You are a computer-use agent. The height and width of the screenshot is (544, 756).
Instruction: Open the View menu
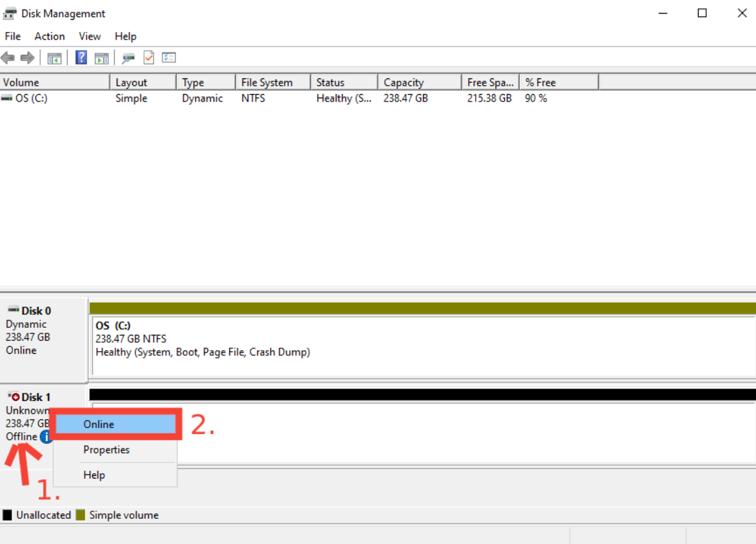89,36
